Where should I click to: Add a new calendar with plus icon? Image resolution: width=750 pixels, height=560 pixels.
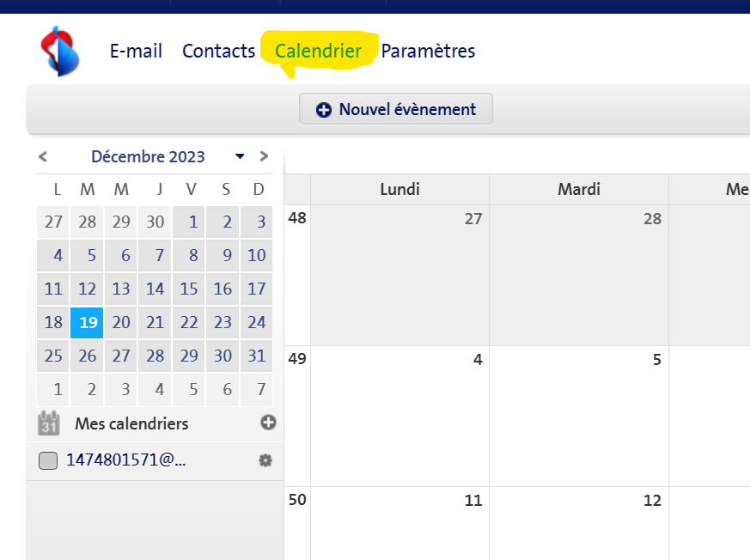click(268, 423)
